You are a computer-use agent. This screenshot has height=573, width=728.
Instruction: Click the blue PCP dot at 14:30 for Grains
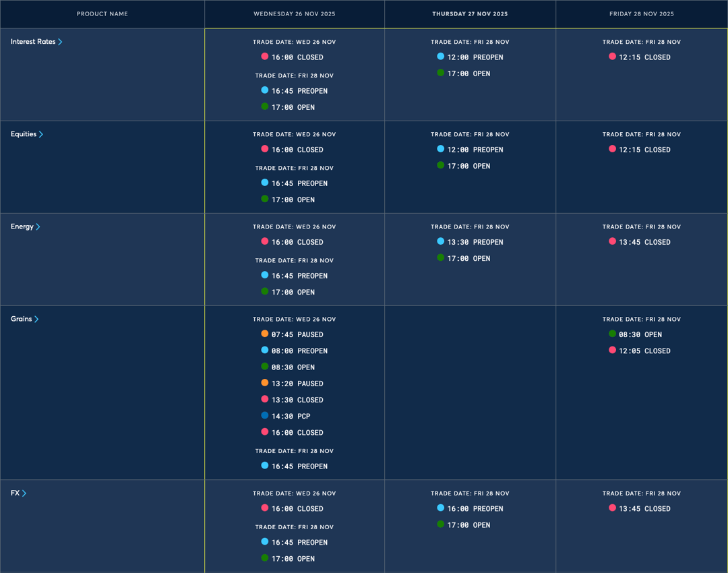(266, 415)
